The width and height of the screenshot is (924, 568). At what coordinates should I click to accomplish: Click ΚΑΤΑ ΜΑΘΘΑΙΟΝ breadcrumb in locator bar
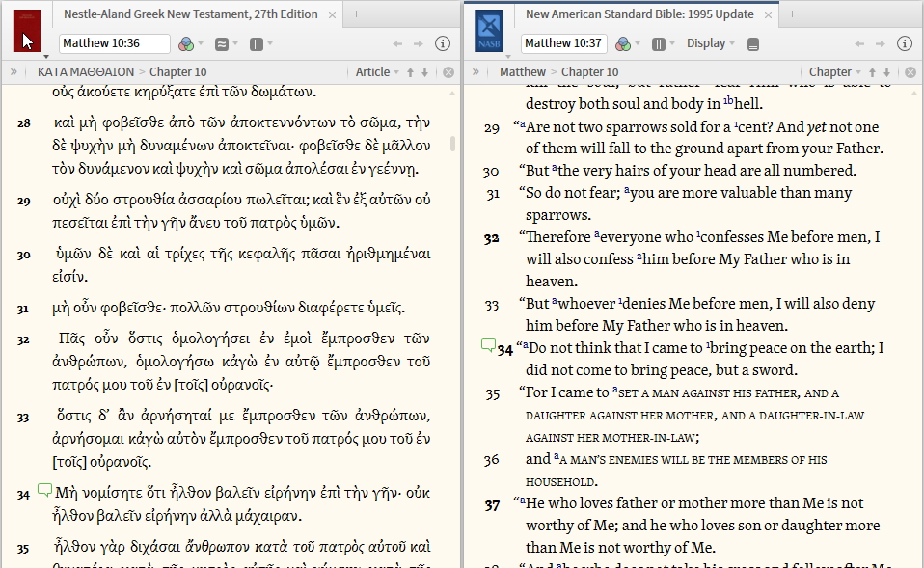[86, 72]
